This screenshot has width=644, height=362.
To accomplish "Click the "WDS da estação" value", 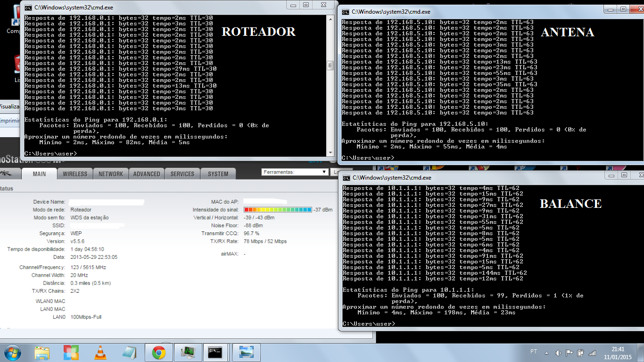I will coord(90,218).
